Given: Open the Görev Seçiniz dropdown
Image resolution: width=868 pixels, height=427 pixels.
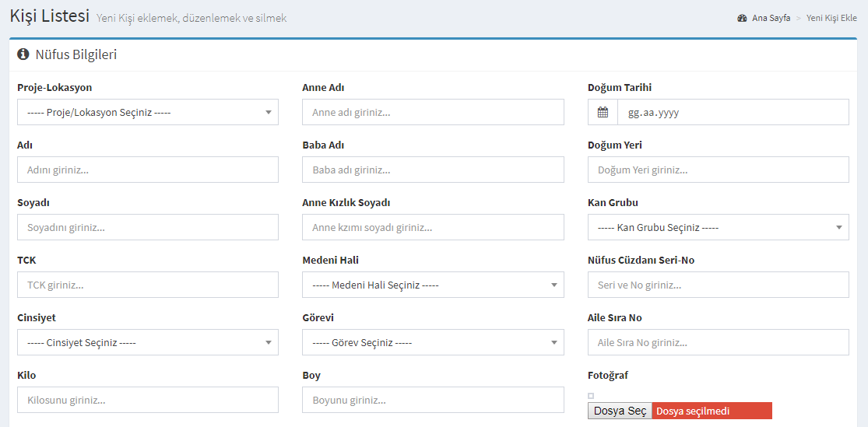Looking at the screenshot, I should [x=433, y=342].
